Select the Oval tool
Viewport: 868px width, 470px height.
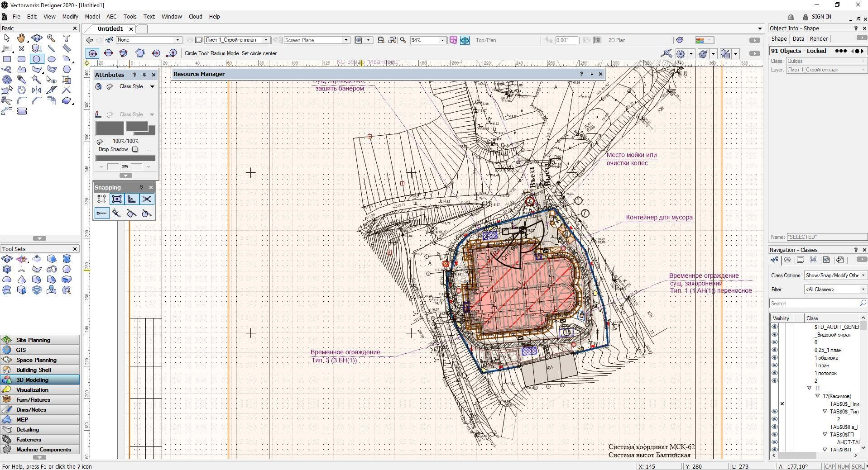pyautogui.click(x=52, y=59)
